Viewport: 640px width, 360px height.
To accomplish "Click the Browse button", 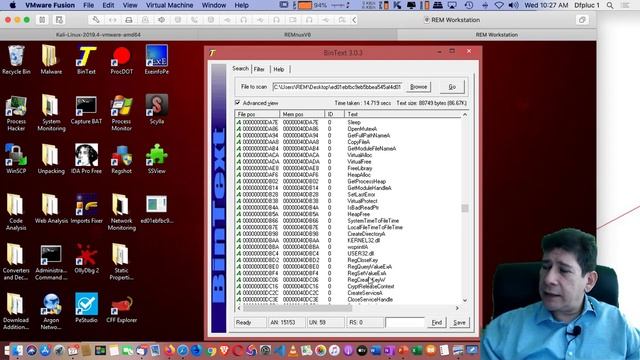I will point(418,87).
